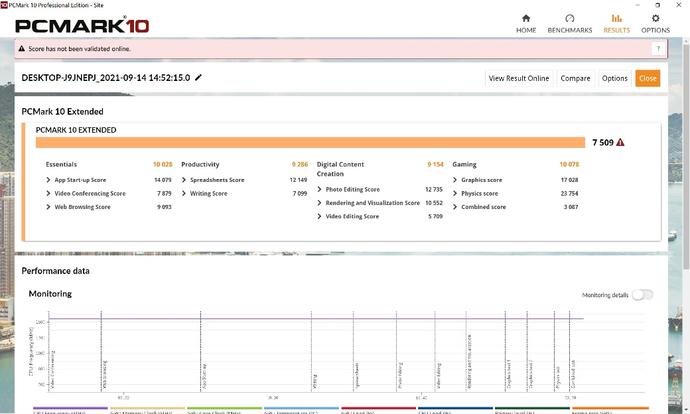Click the dark blue legend color bar
The image size is (690, 414).
[455, 408]
